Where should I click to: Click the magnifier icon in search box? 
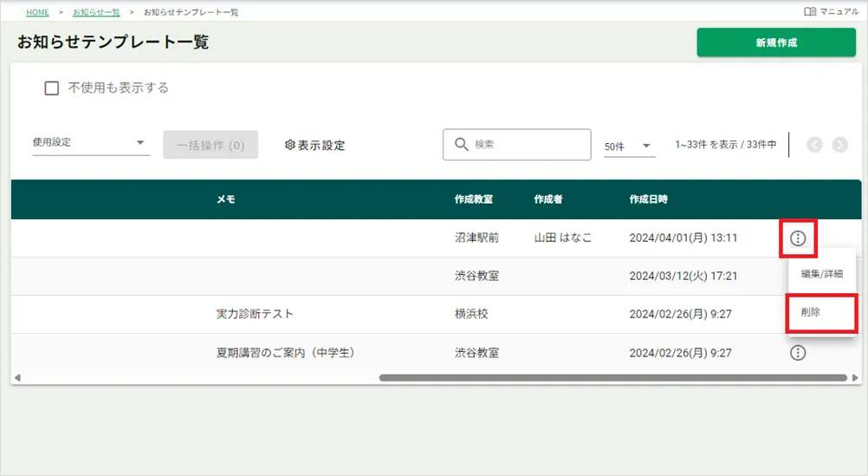coord(461,144)
